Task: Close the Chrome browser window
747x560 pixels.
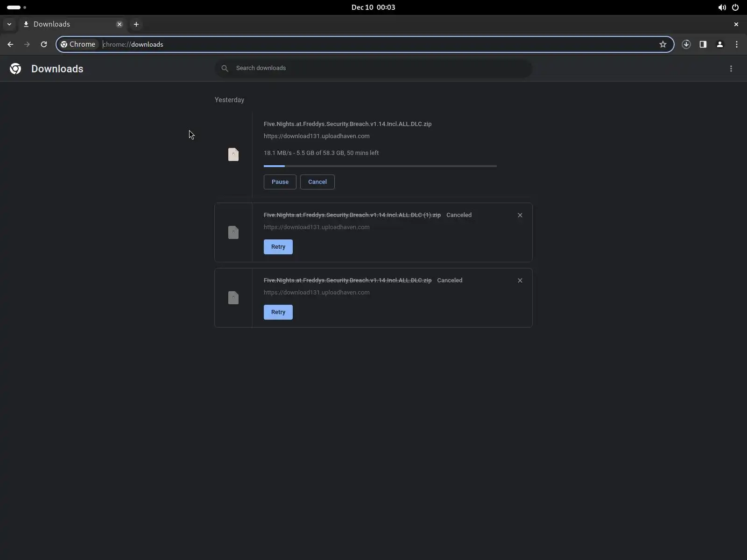Action: [x=736, y=24]
